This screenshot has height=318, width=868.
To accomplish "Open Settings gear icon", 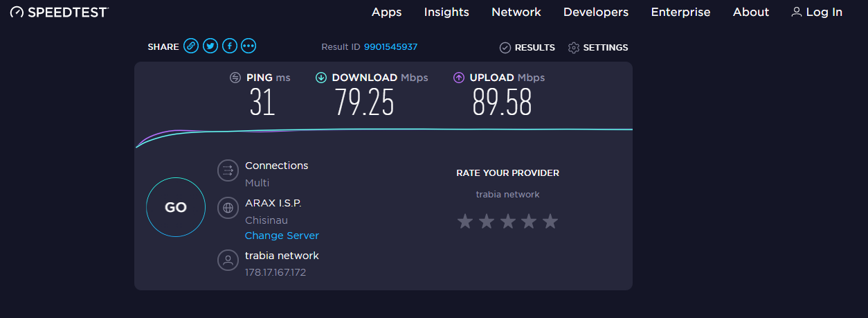I will point(573,48).
